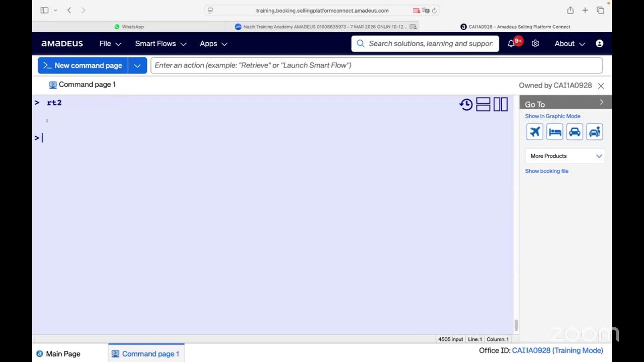Screen dimensions: 644x362
Task: Open a new browser tab
Action: 585,10
